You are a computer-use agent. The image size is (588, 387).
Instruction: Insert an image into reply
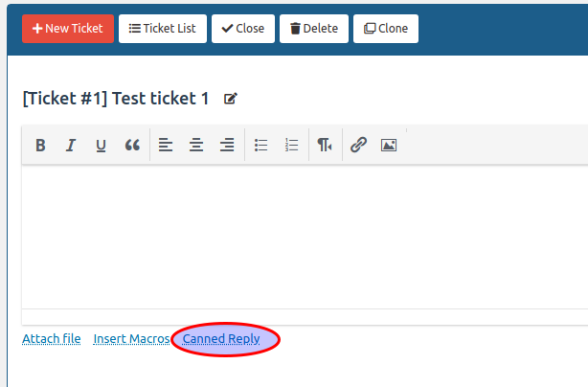coord(389,146)
